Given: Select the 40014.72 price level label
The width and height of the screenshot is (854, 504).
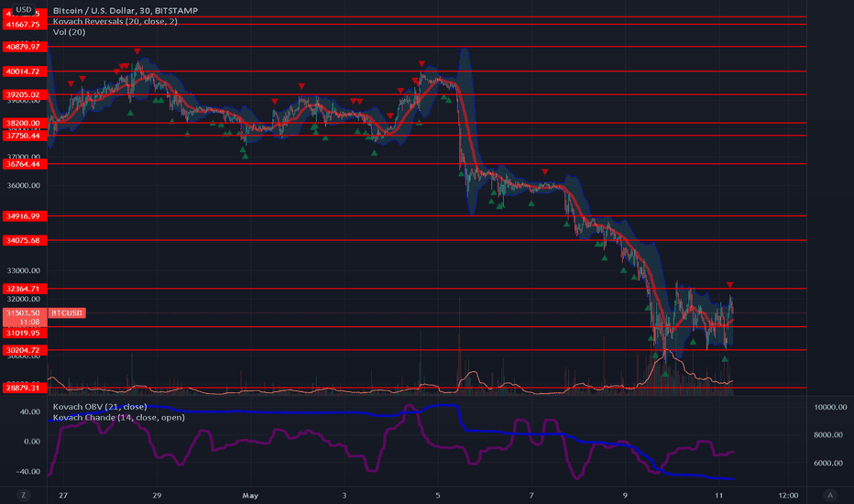Looking at the screenshot, I should (x=25, y=71).
